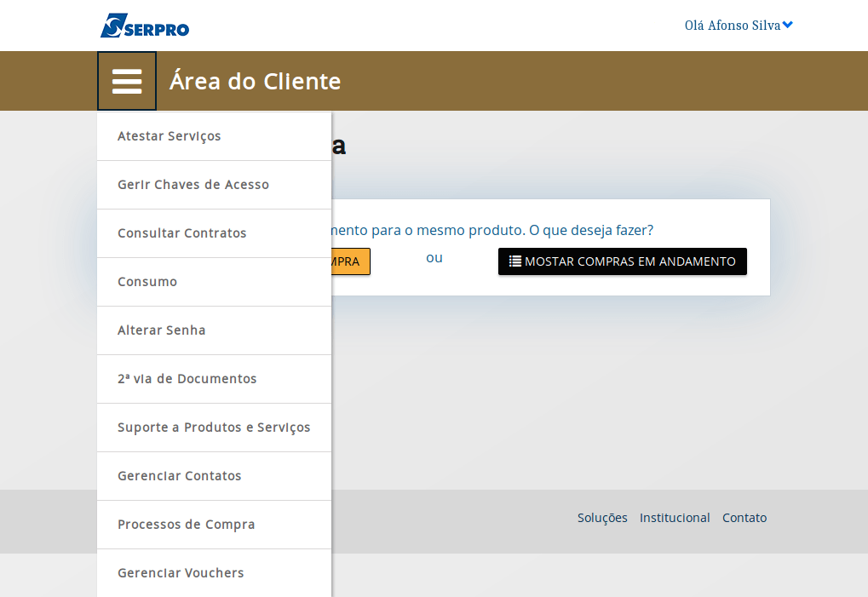Open 2ª via de Documentos
The image size is (868, 597).
point(187,379)
